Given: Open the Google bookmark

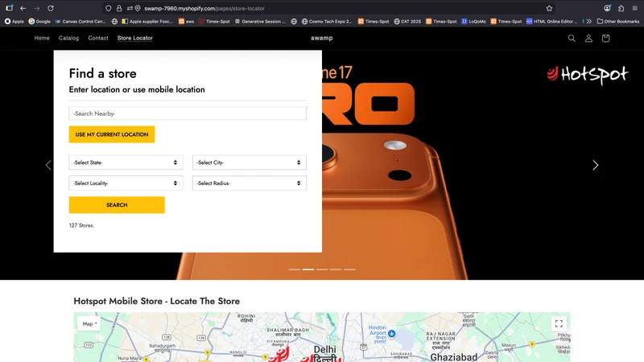Looking at the screenshot, I should [39, 22].
